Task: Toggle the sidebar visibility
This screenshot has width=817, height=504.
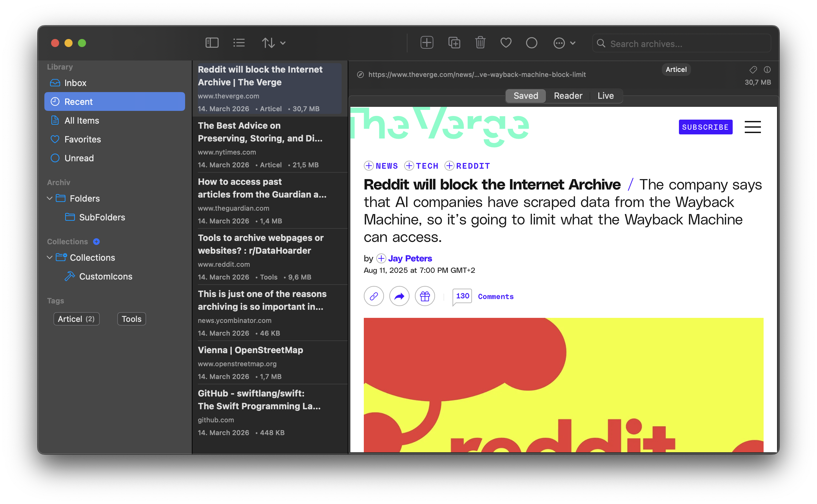Action: (x=212, y=43)
